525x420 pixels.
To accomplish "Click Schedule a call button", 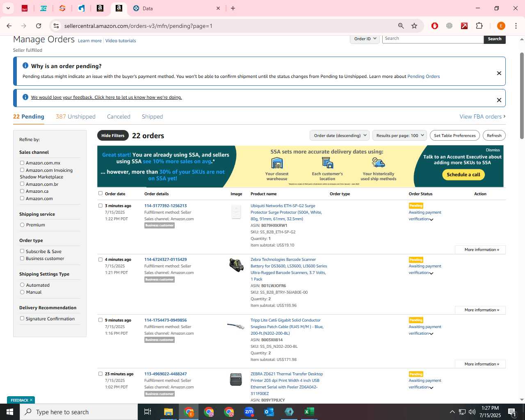I will [463, 174].
